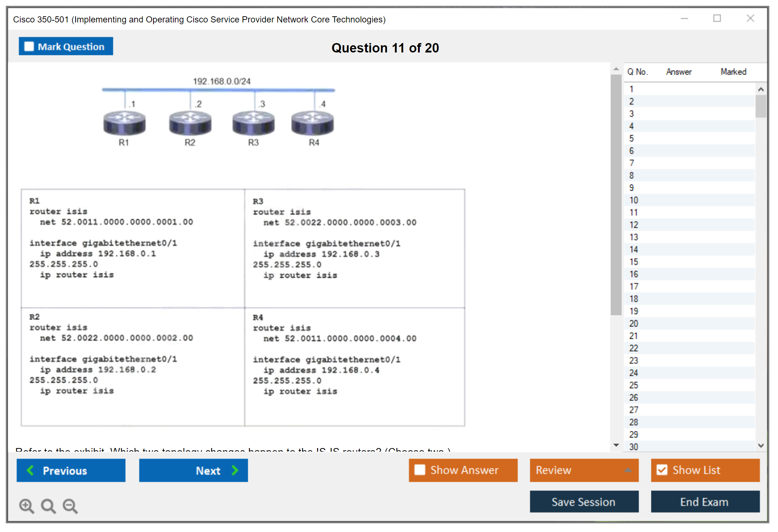Click the R2 router icon in diagram
The height and width of the screenshot is (532, 778).
[x=190, y=123]
